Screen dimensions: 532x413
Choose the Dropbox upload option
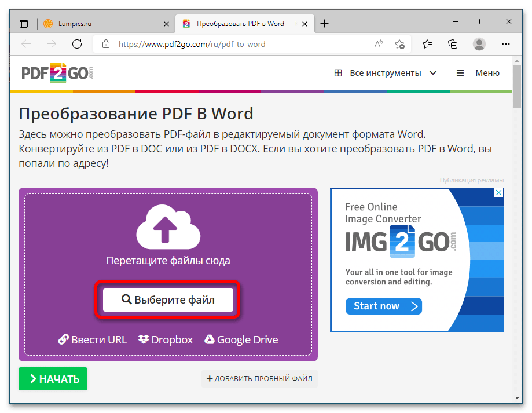click(166, 339)
